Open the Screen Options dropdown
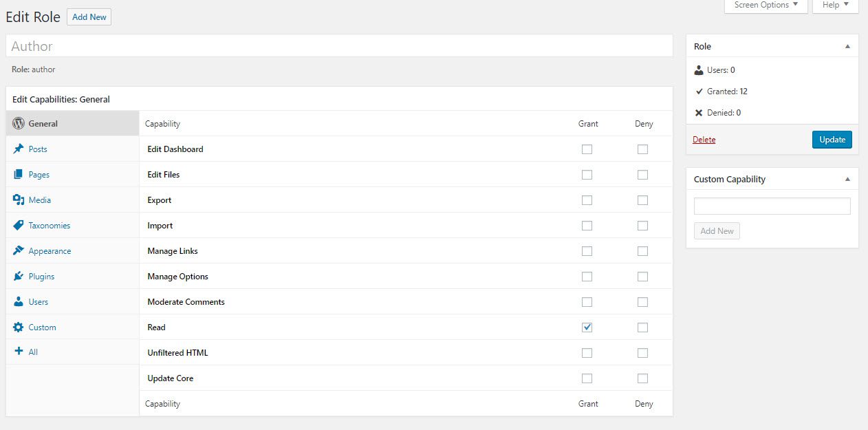The width and height of the screenshot is (868, 430). coord(766,6)
